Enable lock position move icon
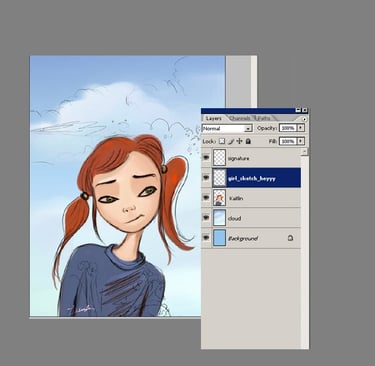The image size is (375, 366). (239, 141)
